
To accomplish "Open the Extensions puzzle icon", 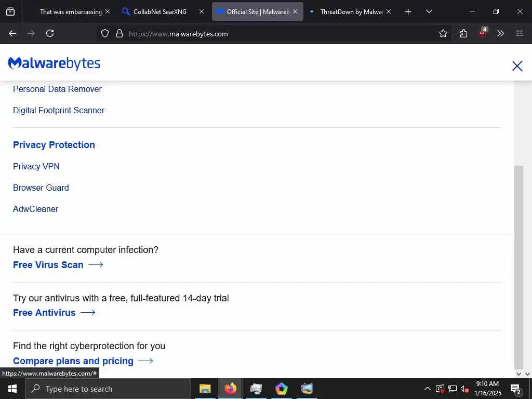I will point(463,33).
